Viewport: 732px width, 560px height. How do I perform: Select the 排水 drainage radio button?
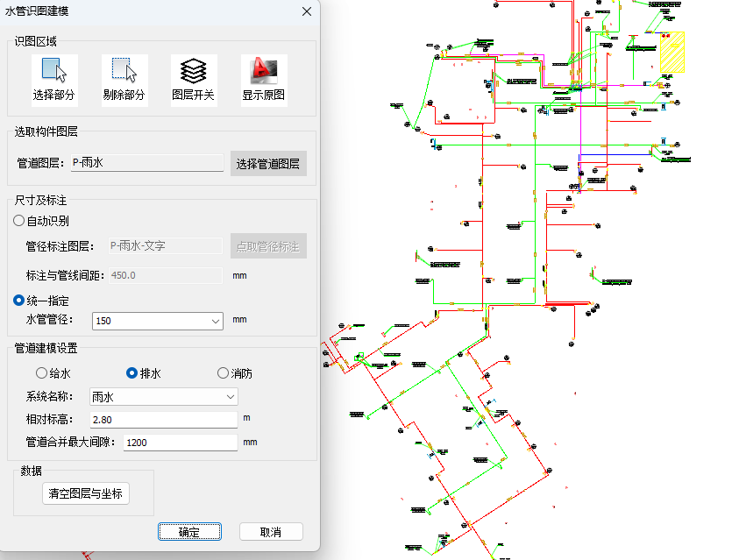pos(132,372)
